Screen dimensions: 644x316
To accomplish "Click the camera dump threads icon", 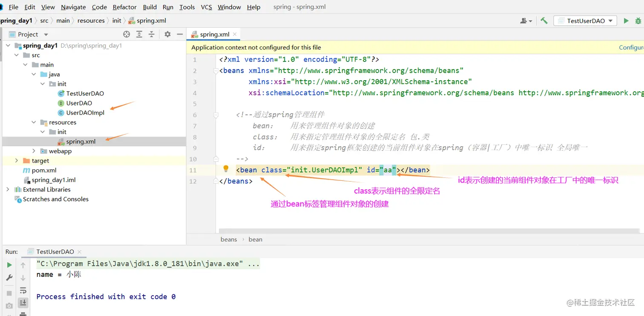I will [9, 306].
